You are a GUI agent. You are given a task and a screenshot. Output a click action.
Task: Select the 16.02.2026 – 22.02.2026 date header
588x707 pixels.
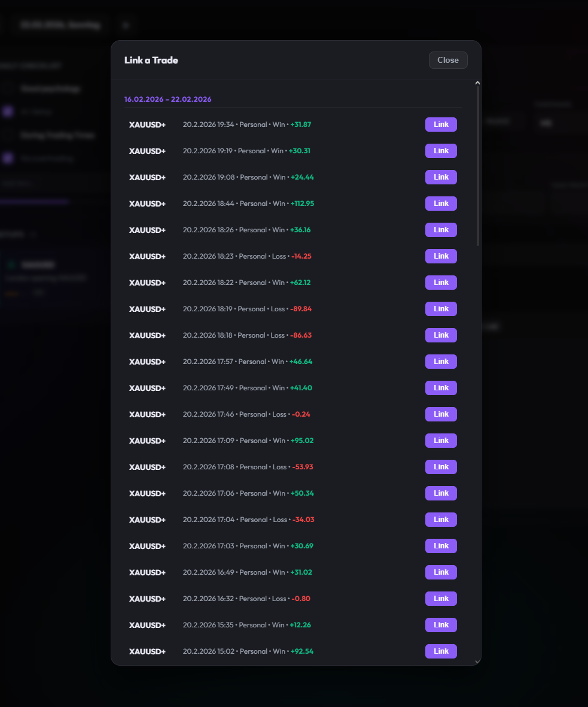tap(167, 99)
